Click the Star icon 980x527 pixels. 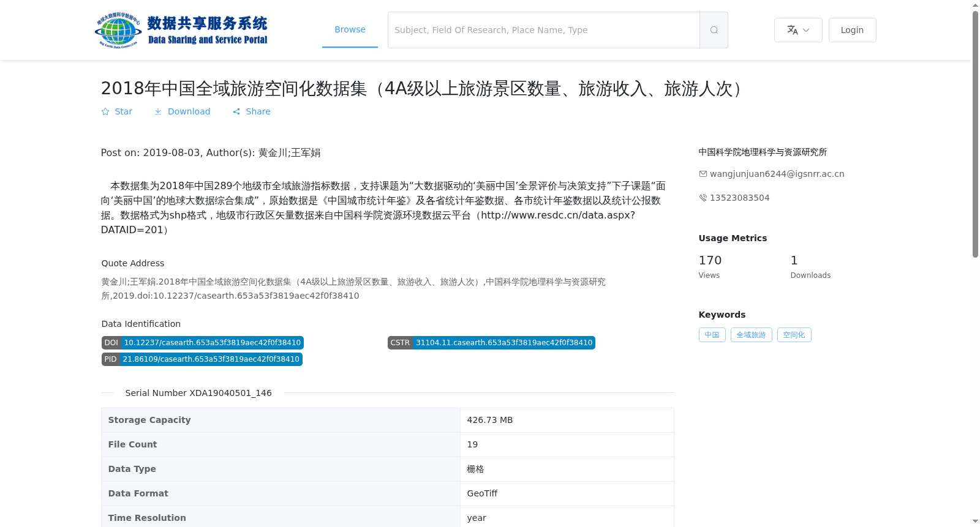pos(105,111)
